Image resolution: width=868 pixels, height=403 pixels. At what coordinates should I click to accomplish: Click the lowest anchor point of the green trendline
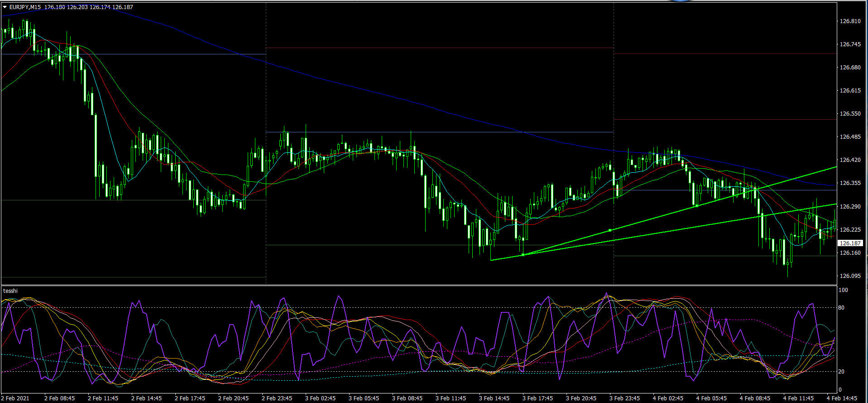click(523, 255)
